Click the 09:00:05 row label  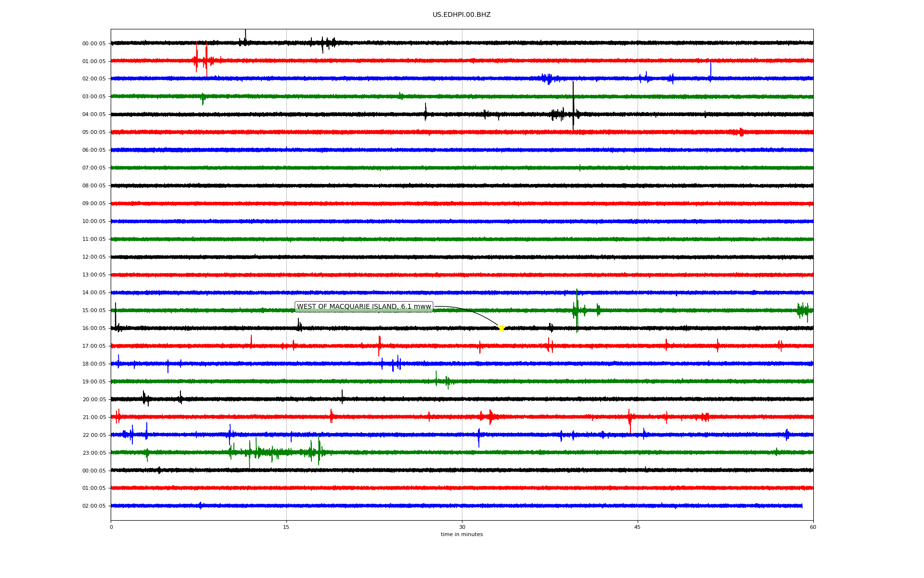pos(94,204)
